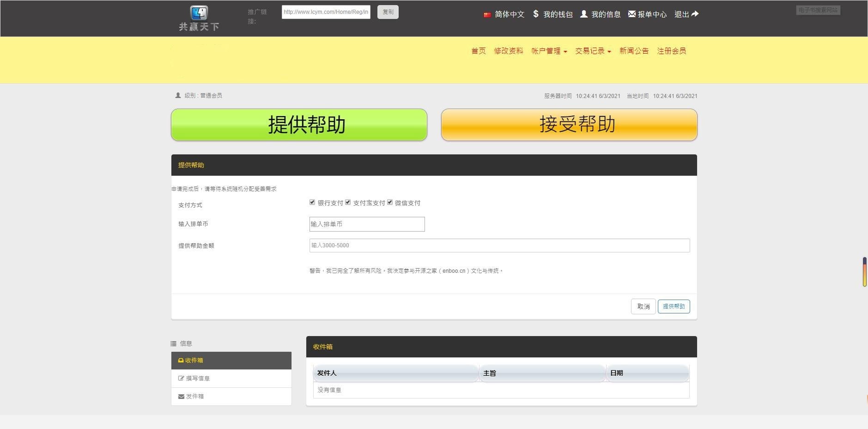Open the wallet via dollar icon
Screen dimensions: 868x429
[x=535, y=14]
